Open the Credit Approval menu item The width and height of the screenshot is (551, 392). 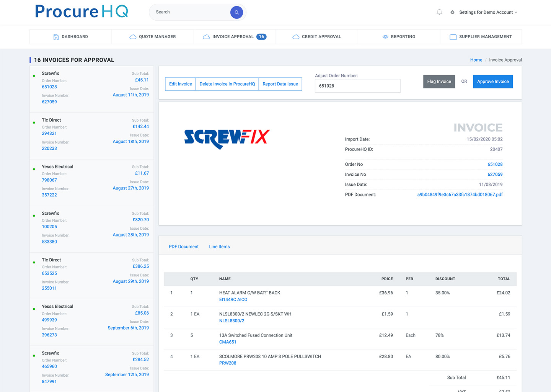click(x=317, y=37)
